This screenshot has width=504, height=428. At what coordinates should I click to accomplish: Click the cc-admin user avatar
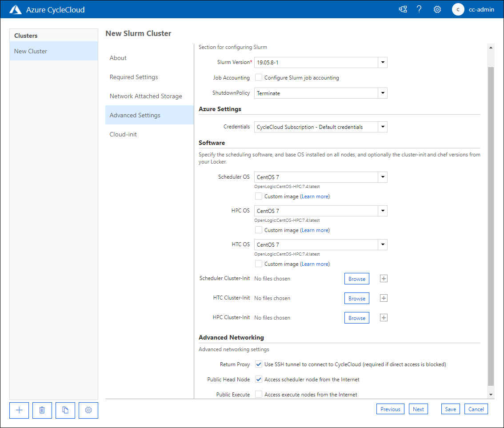tap(458, 9)
